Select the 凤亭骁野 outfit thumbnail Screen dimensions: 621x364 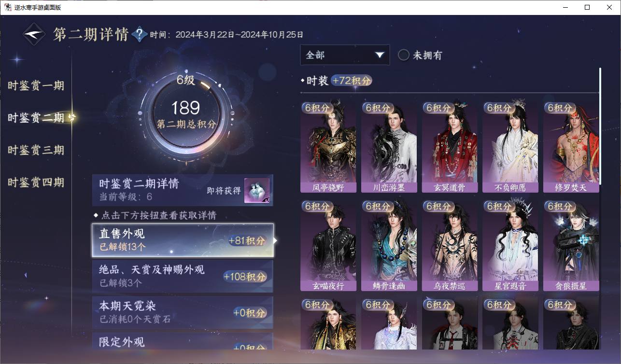(328, 147)
